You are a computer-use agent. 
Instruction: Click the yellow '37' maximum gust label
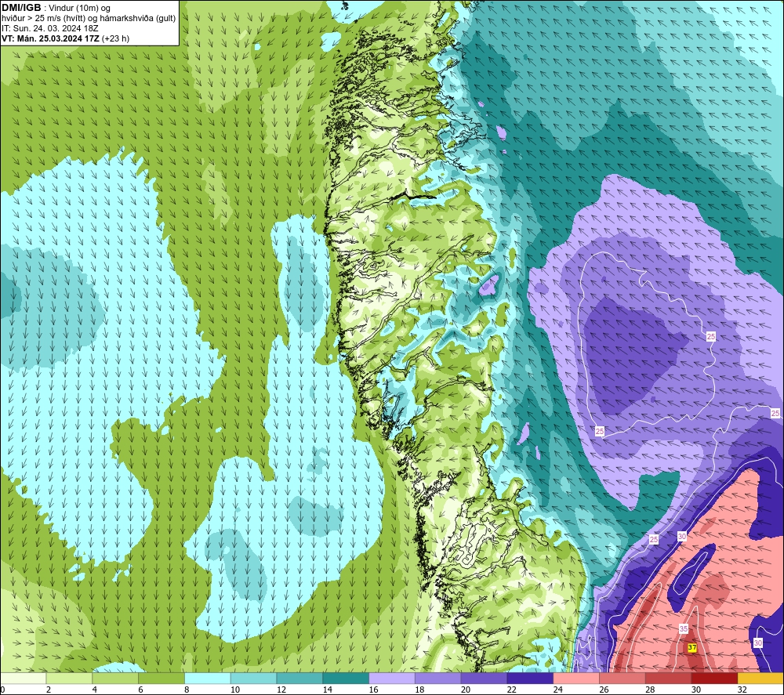(x=692, y=647)
